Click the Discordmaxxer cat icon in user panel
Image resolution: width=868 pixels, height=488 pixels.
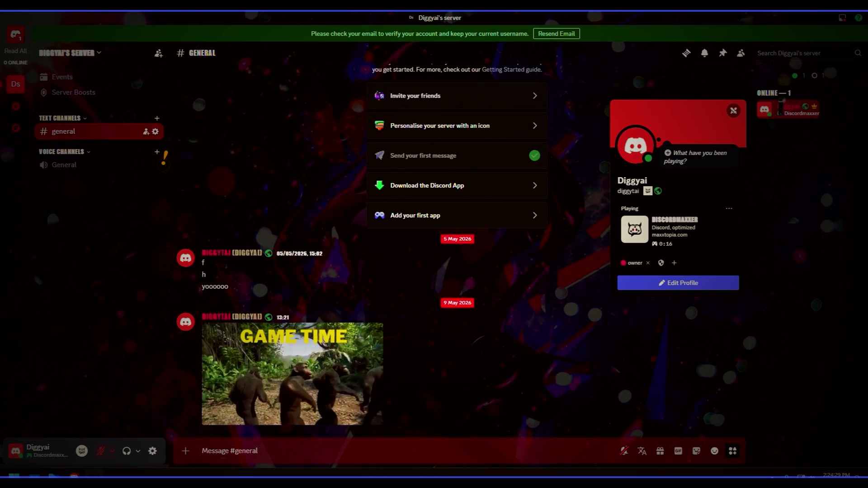click(x=82, y=451)
